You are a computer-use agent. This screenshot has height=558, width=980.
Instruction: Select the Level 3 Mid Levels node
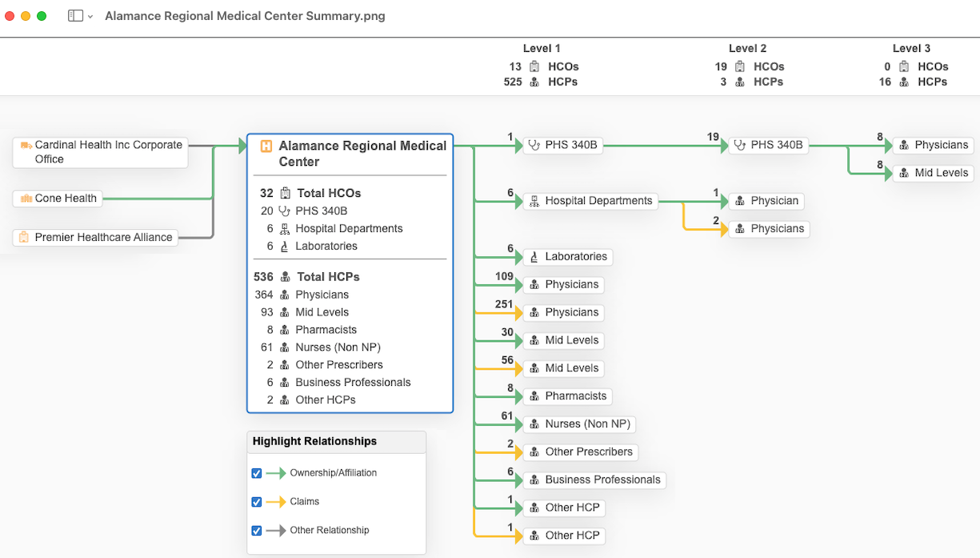933,173
